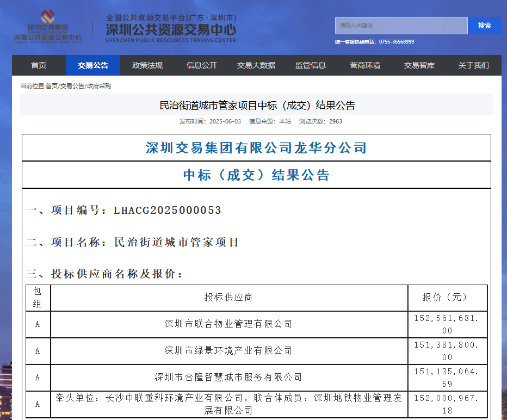Image resolution: width=507 pixels, height=420 pixels.
Task: Click 交易公告 in the breadcrumb path
Action: pyautogui.click(x=72, y=86)
